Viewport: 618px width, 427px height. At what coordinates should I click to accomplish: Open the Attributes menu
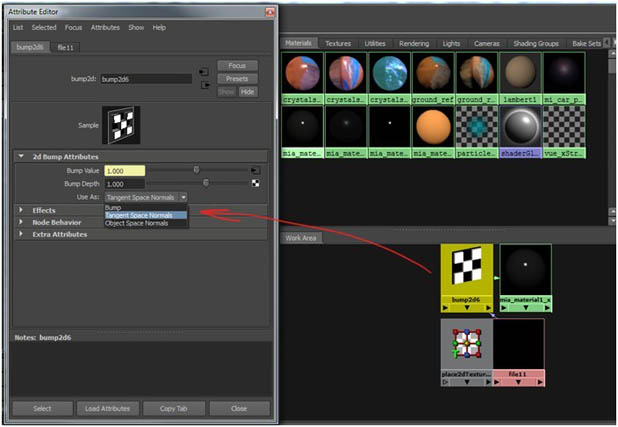[x=105, y=27]
